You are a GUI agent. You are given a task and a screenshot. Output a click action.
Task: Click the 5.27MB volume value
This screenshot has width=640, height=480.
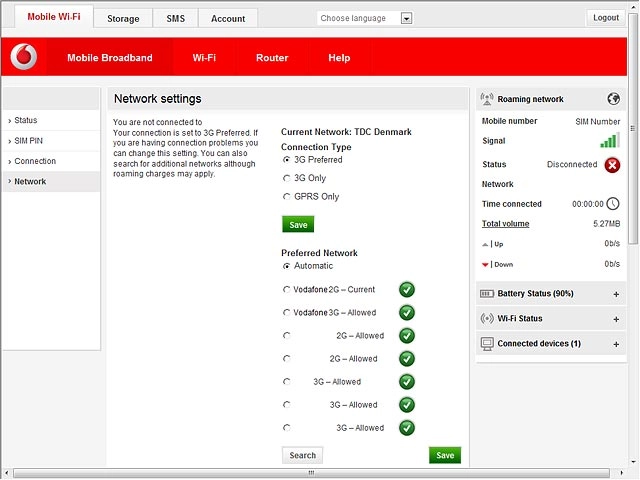607,224
